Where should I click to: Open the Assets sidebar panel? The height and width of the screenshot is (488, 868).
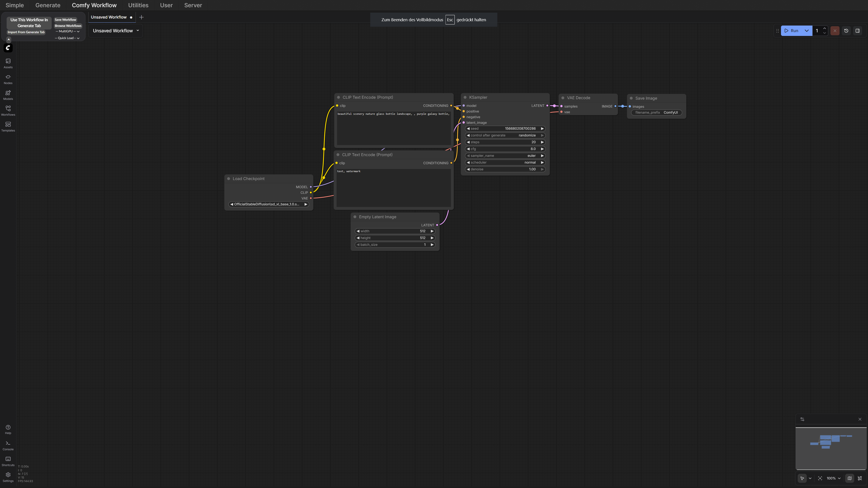[x=8, y=63]
